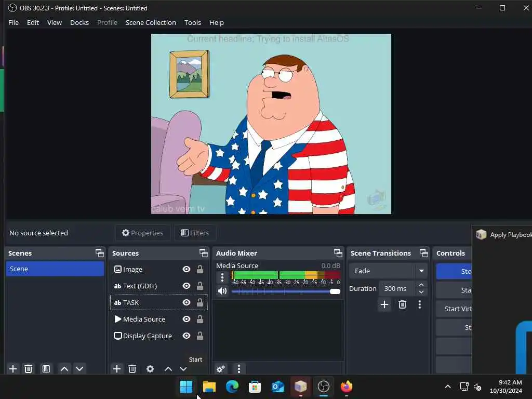Undock the Scene Transitions panel

(x=424, y=253)
